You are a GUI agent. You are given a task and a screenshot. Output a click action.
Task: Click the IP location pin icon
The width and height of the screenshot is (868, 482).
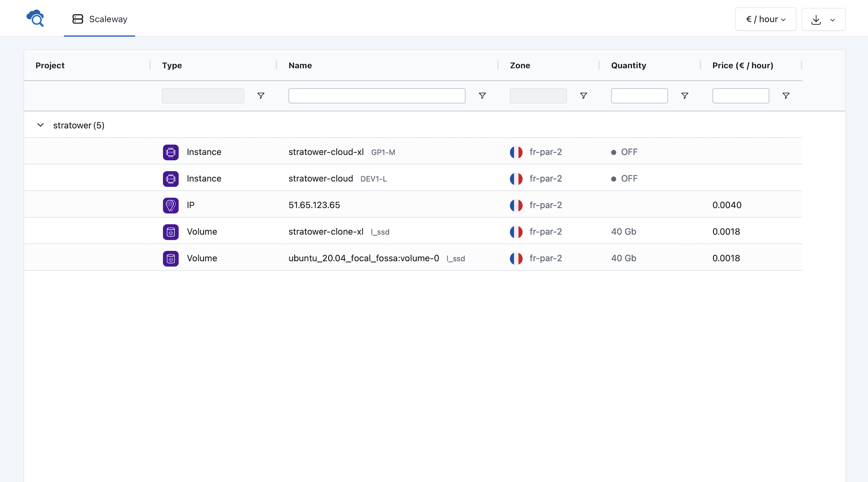(x=171, y=205)
